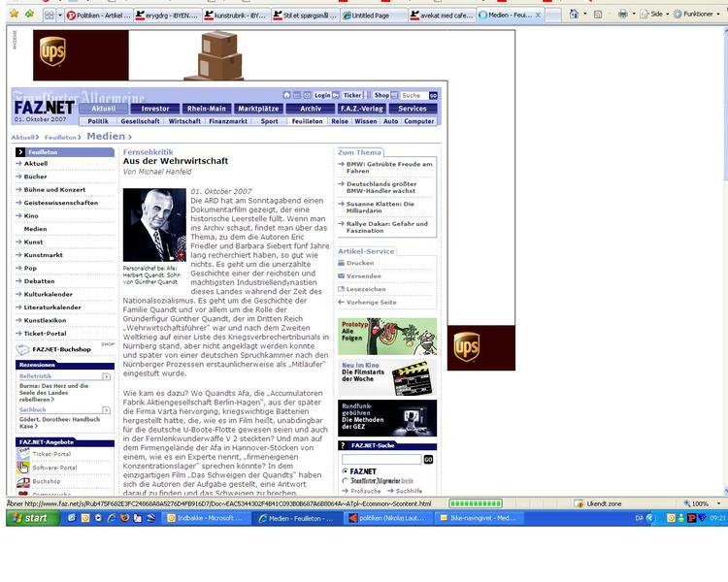
Task: Open Bücher in the left sidebar
Action: [x=35, y=177]
